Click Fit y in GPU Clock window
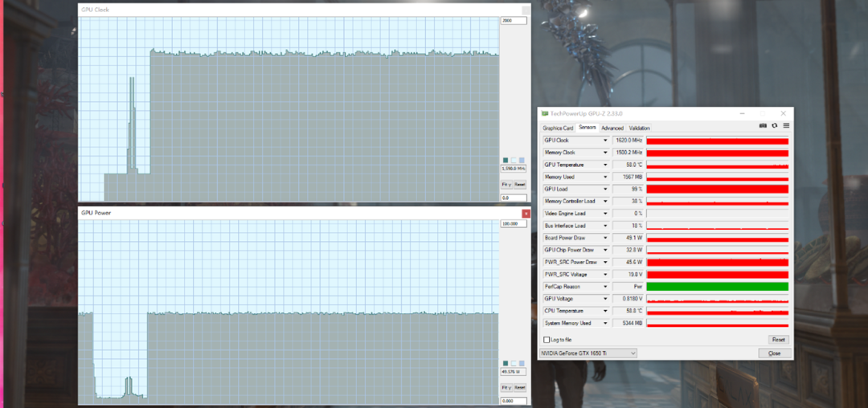This screenshot has width=868, height=408. point(506,185)
